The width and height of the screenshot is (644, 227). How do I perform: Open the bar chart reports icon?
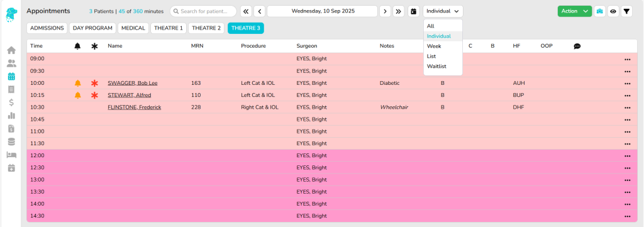coord(11,115)
